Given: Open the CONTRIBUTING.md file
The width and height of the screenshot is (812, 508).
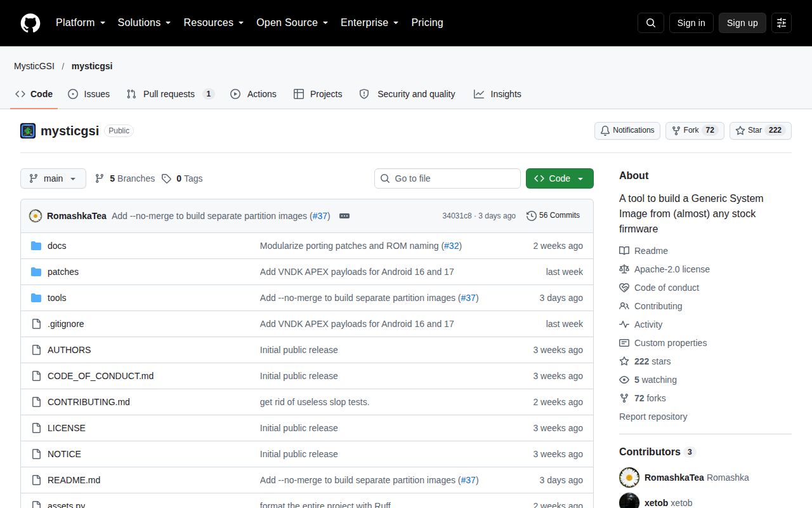Looking at the screenshot, I should 89,402.
